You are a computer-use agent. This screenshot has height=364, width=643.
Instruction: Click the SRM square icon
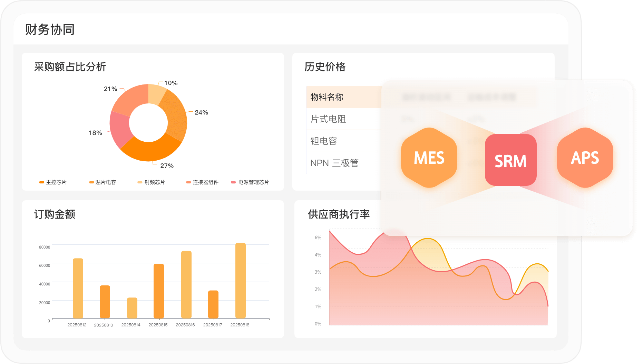[510, 160]
